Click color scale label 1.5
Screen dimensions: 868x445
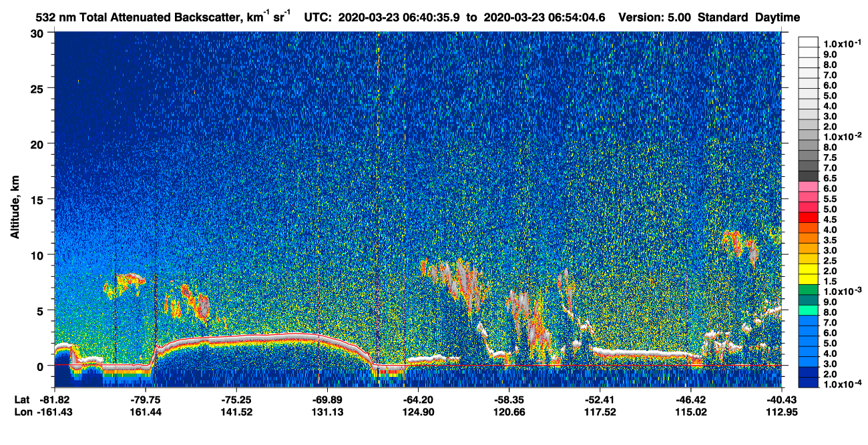[830, 281]
